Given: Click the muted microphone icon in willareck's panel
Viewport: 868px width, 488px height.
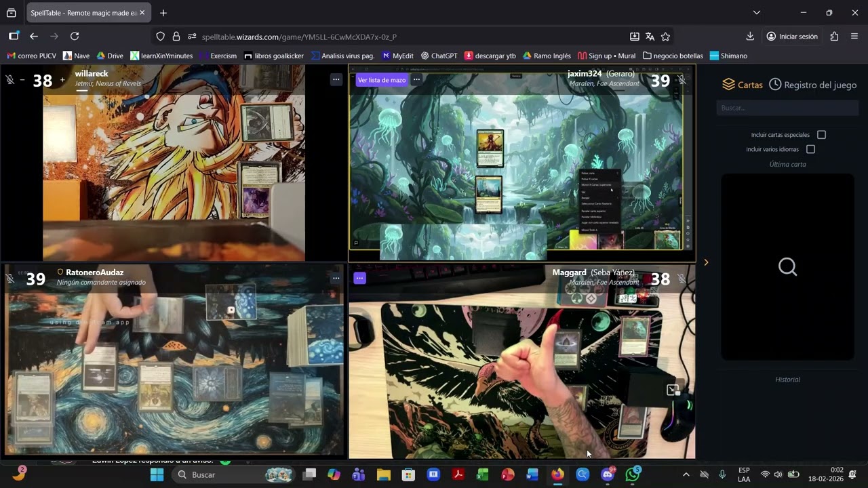Looking at the screenshot, I should point(10,80).
